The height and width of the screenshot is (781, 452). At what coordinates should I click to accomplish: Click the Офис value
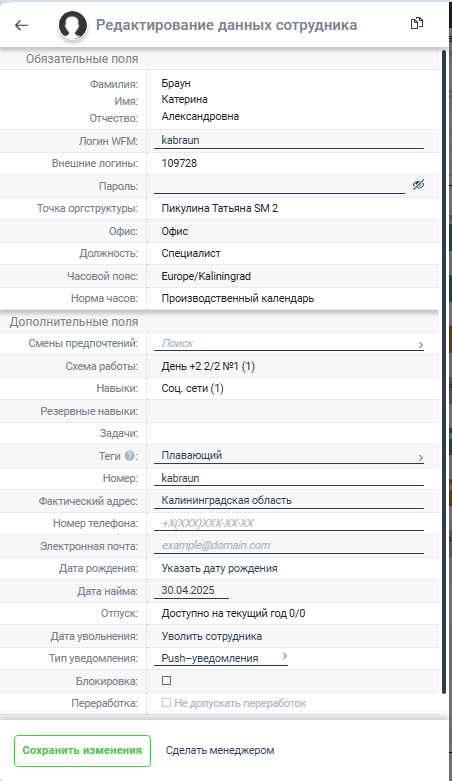[x=175, y=231]
